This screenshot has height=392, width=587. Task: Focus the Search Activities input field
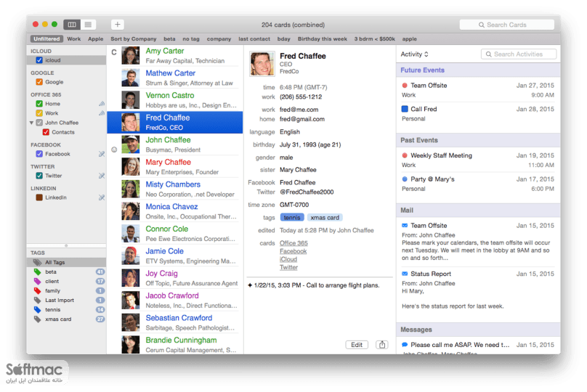point(519,54)
